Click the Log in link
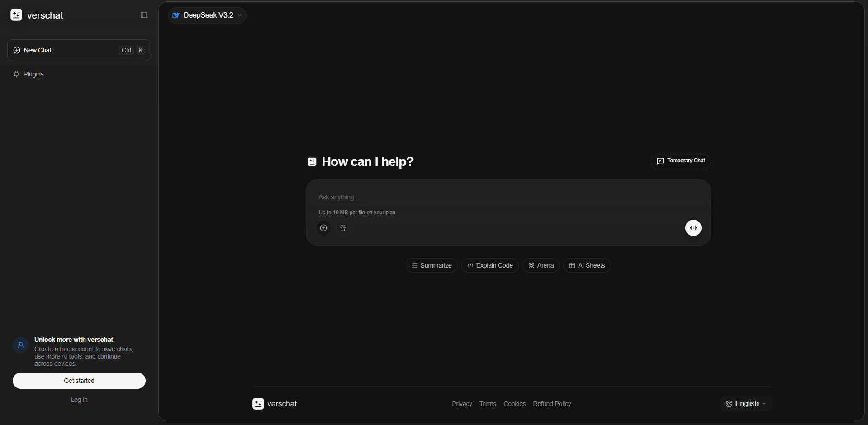This screenshot has height=425, width=868. [79, 400]
